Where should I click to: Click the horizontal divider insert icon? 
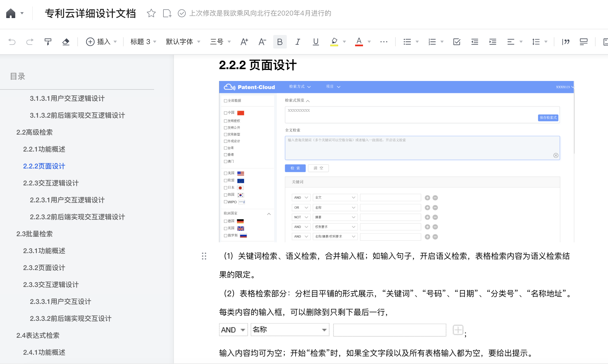[x=583, y=42]
